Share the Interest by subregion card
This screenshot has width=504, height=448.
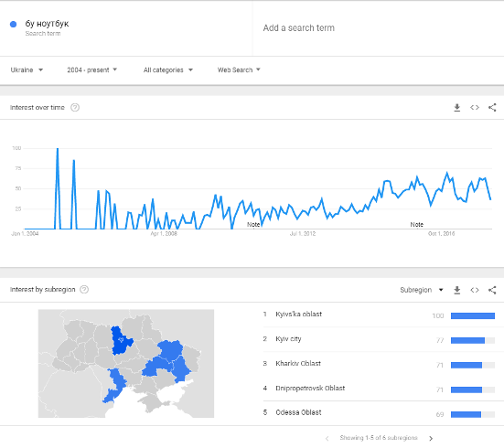tap(492, 290)
